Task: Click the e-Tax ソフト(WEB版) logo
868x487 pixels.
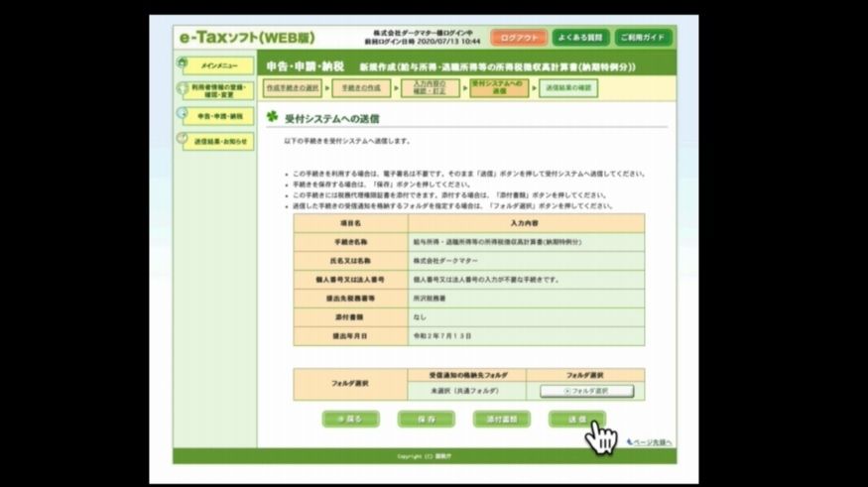Action: pos(246,38)
